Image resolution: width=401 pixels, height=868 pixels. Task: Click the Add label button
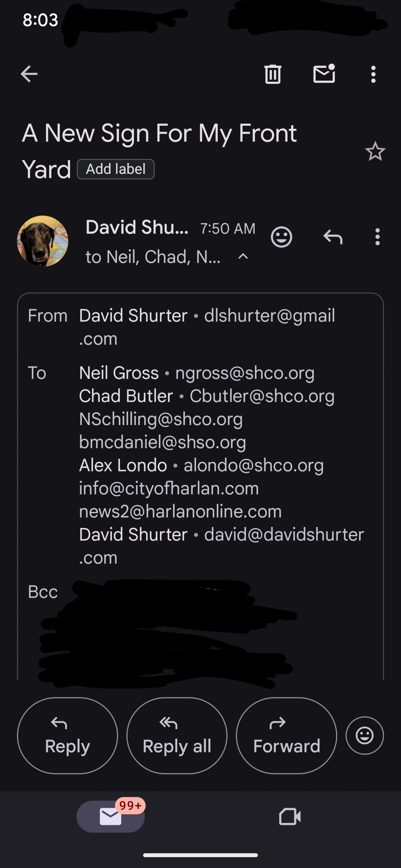point(116,169)
